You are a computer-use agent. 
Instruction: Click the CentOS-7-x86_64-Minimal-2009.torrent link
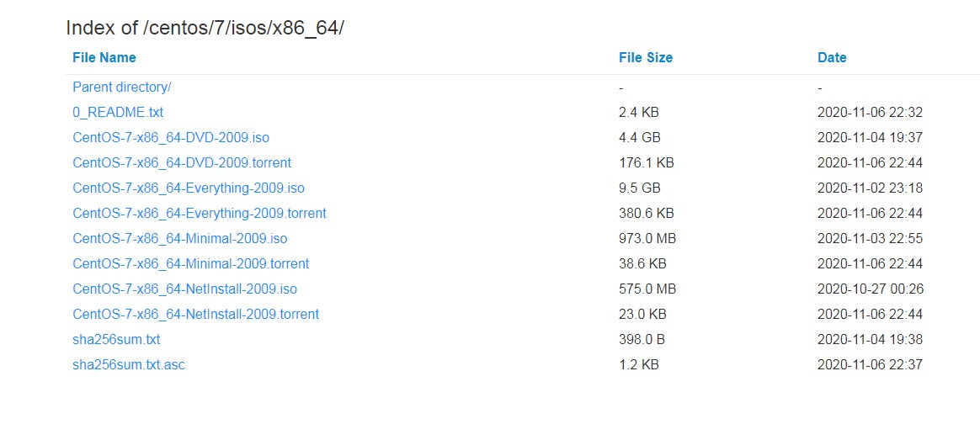[x=190, y=264]
